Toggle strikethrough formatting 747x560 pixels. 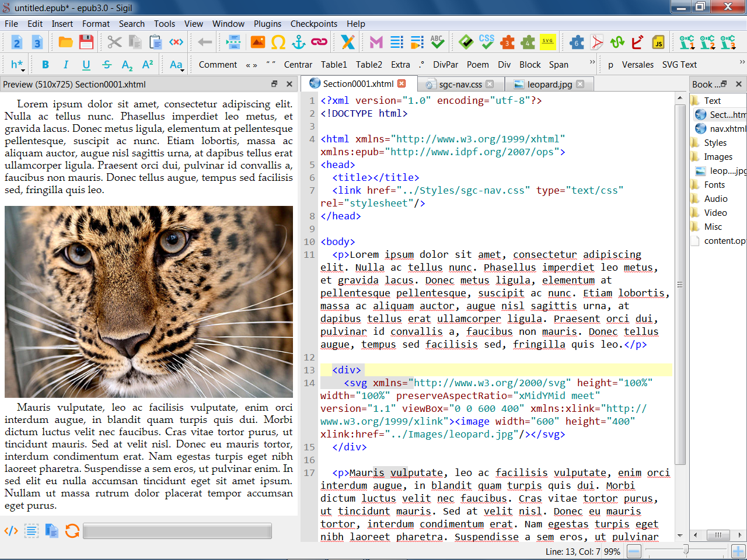coord(107,65)
